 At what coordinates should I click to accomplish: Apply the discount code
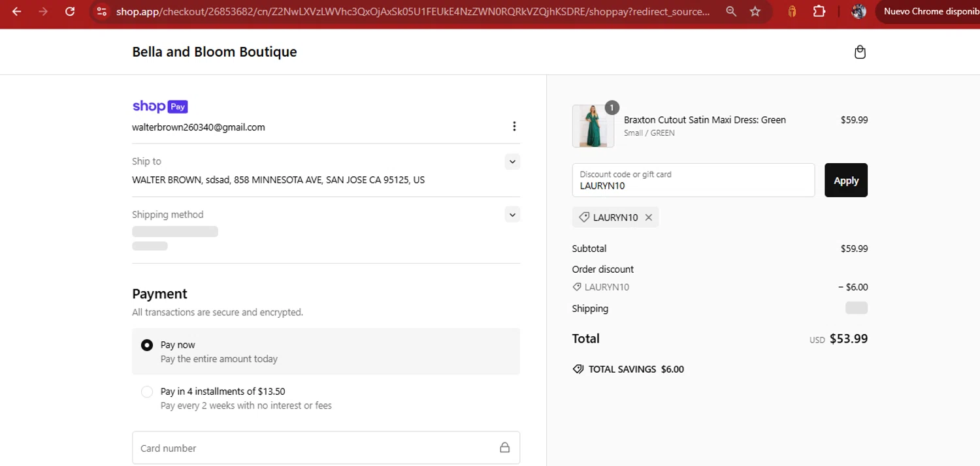[x=846, y=180]
